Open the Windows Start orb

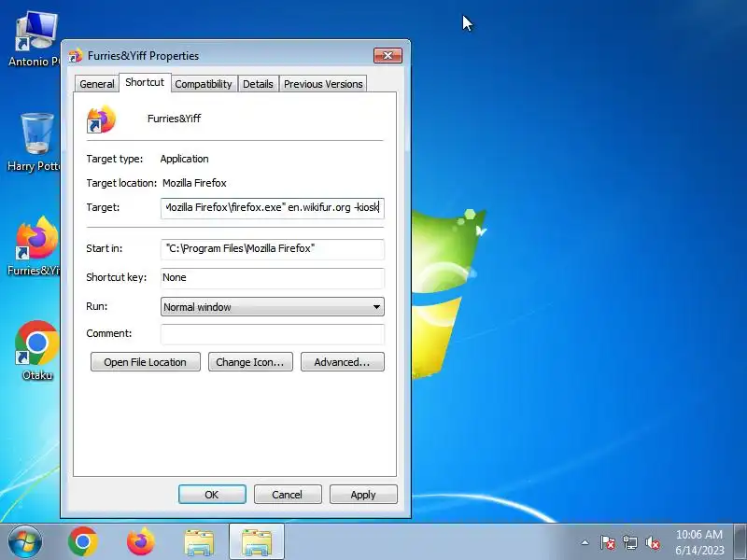[24, 542]
